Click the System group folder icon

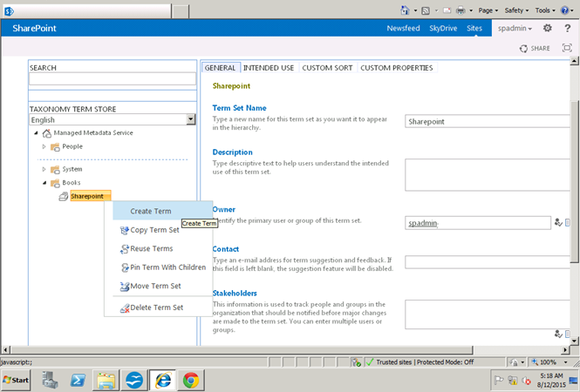(55, 170)
